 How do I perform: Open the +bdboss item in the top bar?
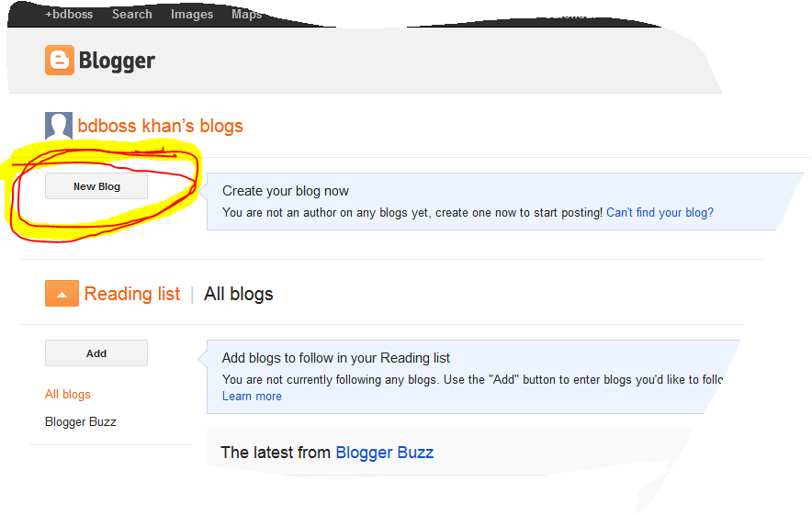(69, 15)
